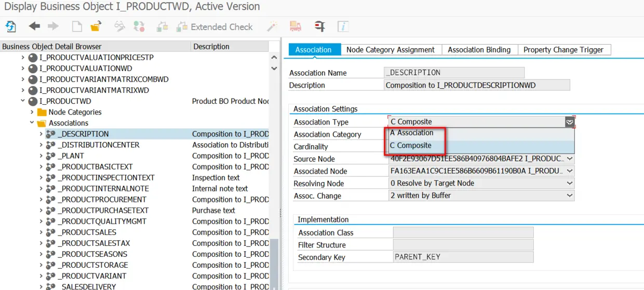Click the 'Purchase text' description cell
This screenshot has width=644, height=290.
click(214, 210)
